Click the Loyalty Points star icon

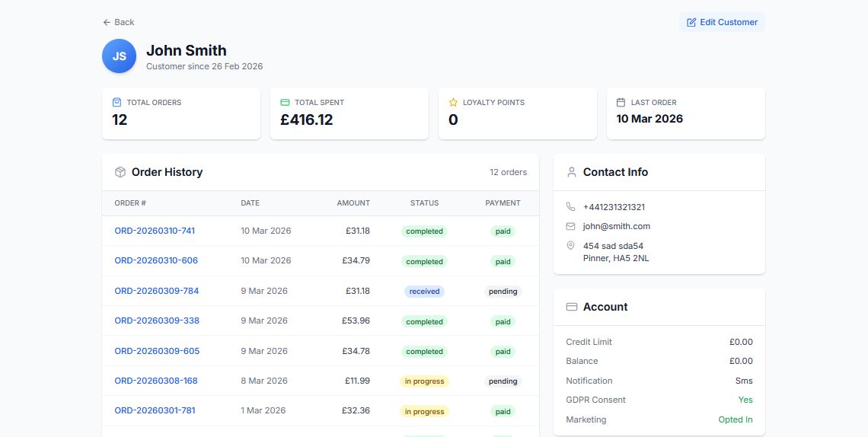tap(453, 102)
